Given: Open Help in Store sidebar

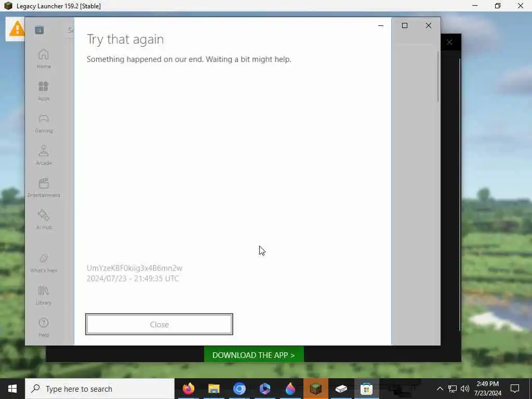Looking at the screenshot, I should point(44,327).
